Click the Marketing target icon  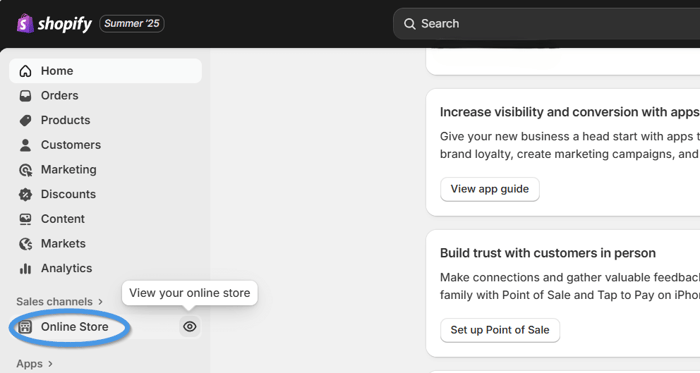tap(25, 170)
